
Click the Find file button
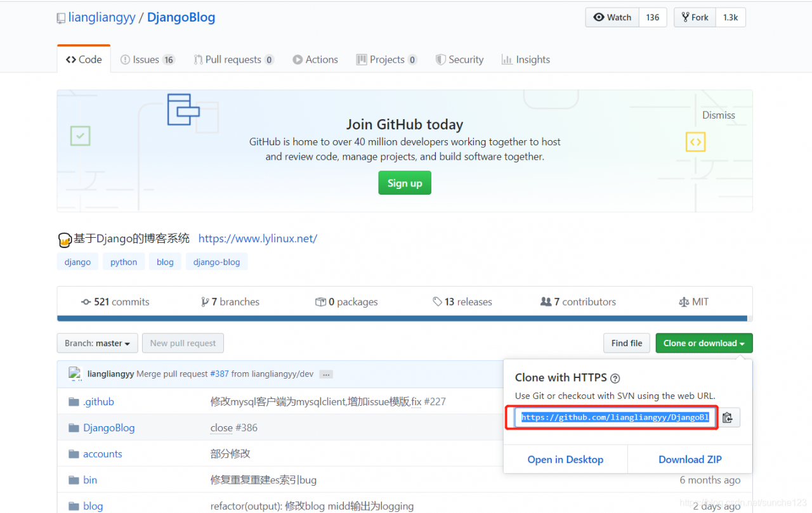click(x=627, y=343)
